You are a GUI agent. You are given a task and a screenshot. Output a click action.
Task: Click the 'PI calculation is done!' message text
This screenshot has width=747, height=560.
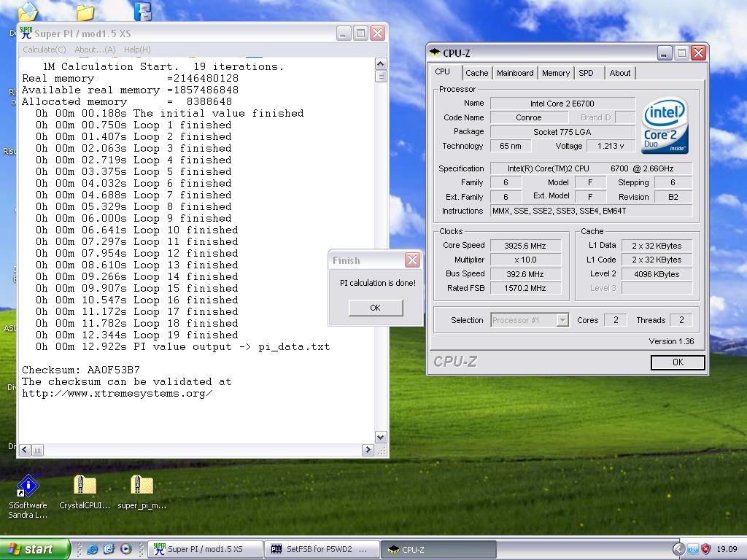point(377,283)
